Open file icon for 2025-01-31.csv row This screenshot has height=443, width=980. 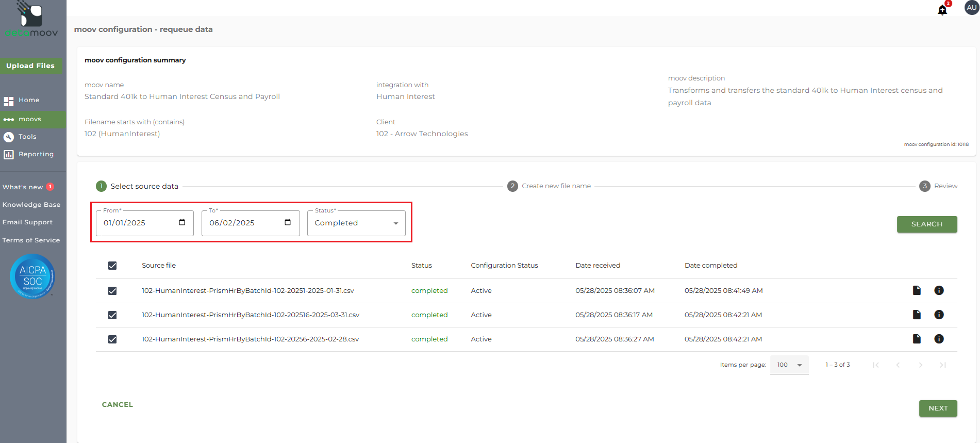917,290
